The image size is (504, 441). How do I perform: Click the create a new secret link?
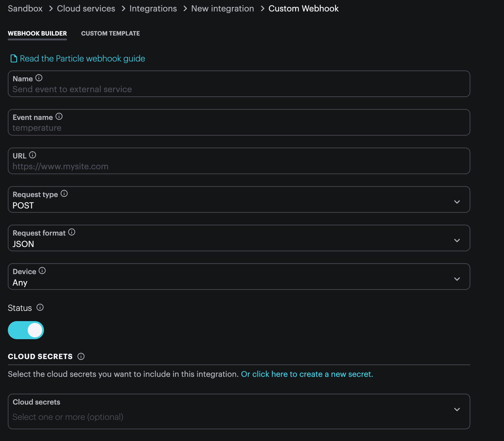[x=307, y=374]
